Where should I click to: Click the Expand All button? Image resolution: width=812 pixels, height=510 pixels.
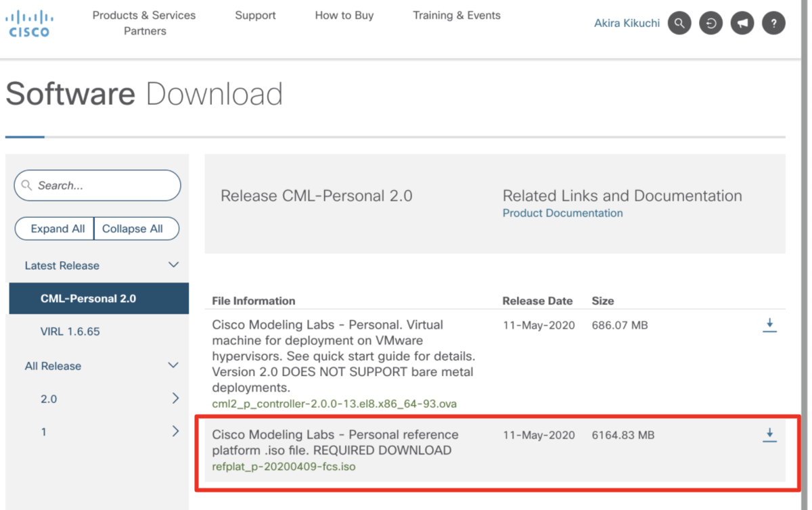point(54,229)
